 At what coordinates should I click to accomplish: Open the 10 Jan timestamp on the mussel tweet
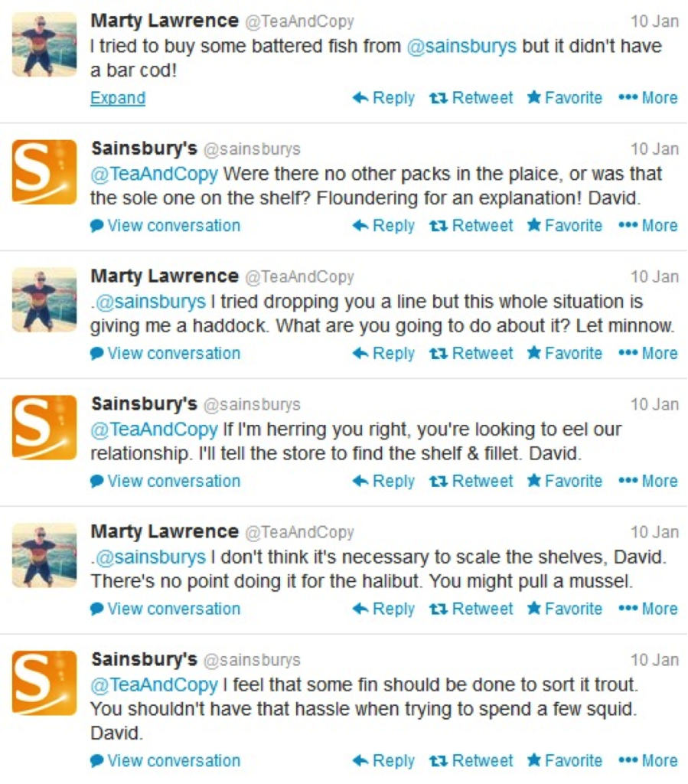(x=654, y=532)
